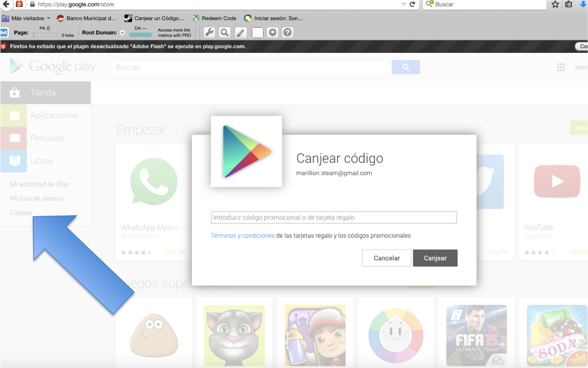588x368 pixels.
Task: Click the browser search engine magnifier icon
Action: (429, 4)
